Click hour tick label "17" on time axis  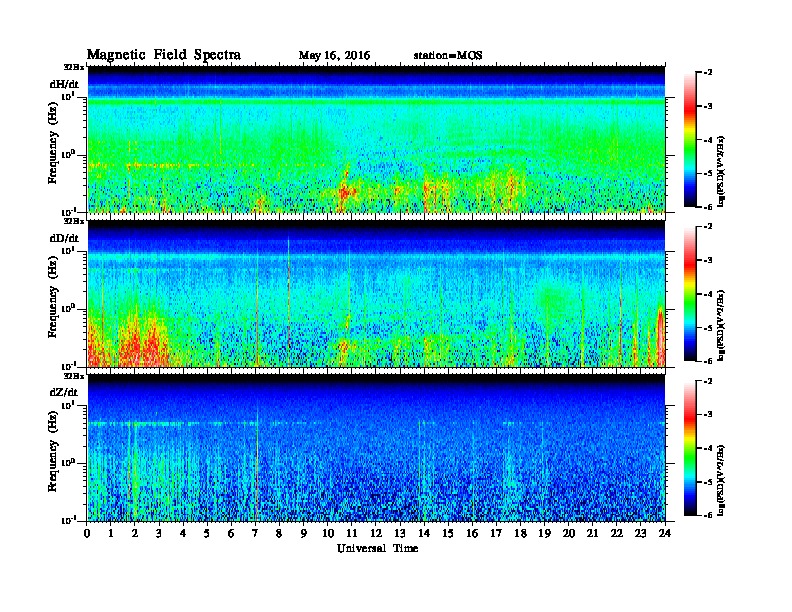[496, 533]
